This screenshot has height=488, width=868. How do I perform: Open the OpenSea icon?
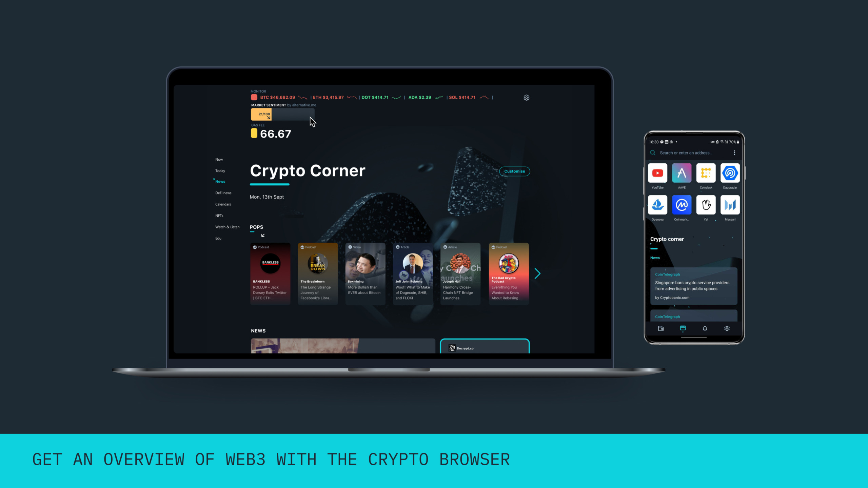point(657,205)
